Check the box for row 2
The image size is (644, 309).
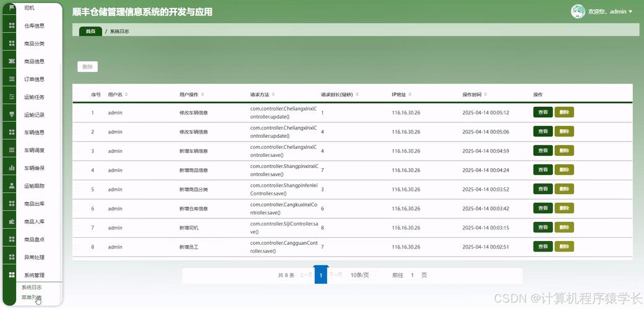point(77,132)
